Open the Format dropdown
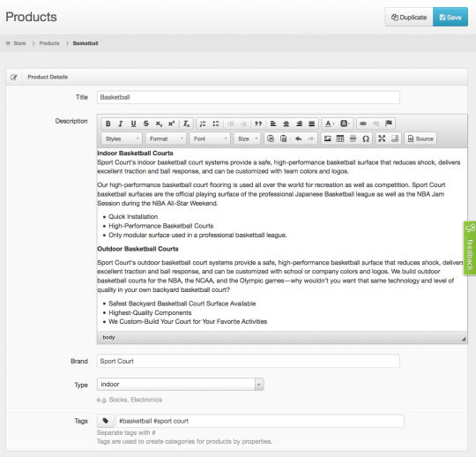The image size is (476, 457). [x=166, y=139]
